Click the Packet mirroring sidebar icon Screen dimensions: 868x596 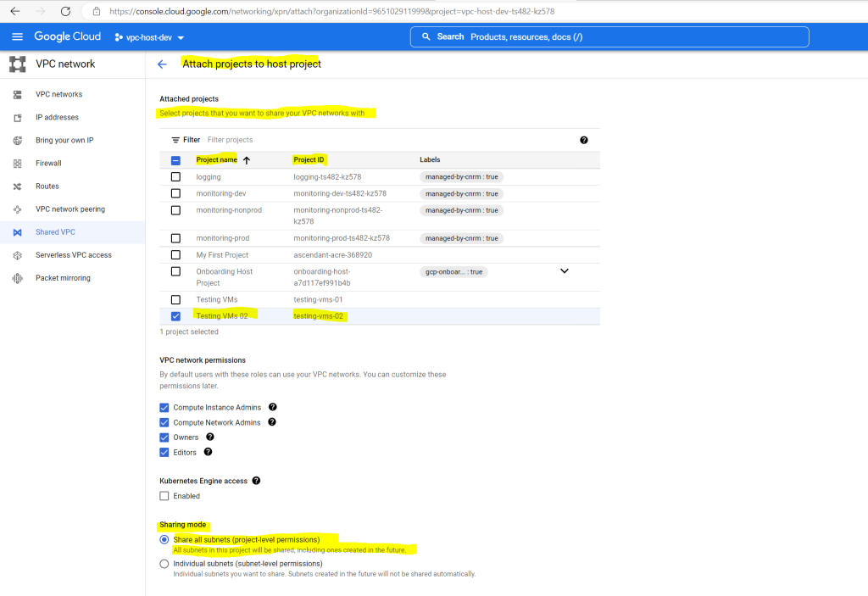pyautogui.click(x=17, y=278)
